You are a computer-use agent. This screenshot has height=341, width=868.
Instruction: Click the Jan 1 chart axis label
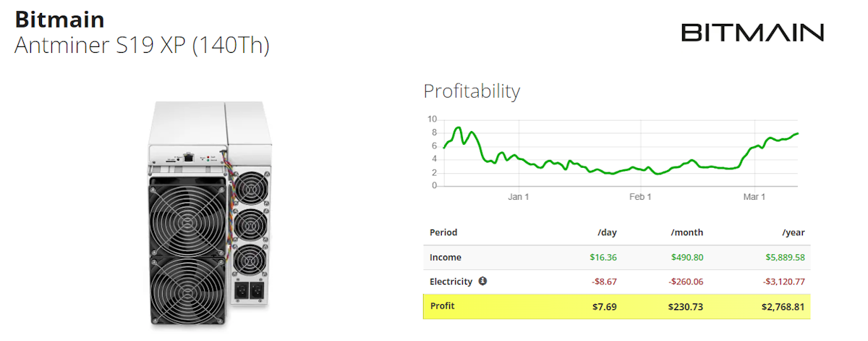tap(519, 197)
